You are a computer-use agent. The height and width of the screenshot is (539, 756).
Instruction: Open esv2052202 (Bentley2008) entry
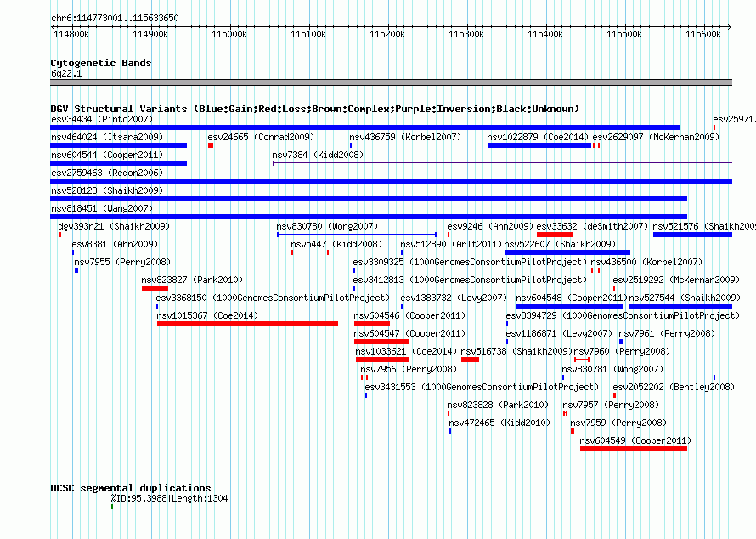click(674, 387)
